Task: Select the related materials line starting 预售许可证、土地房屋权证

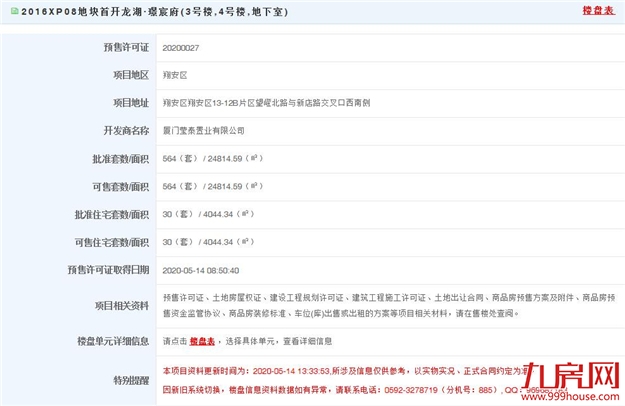Action: 389,298
